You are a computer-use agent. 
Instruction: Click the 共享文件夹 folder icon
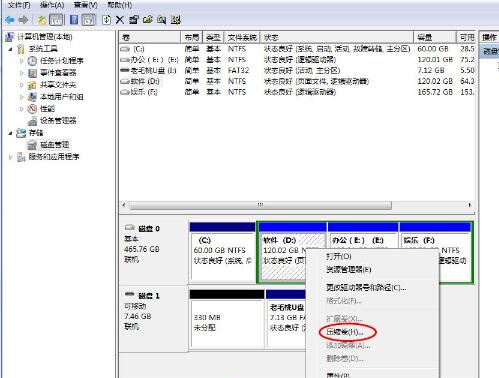(32, 85)
